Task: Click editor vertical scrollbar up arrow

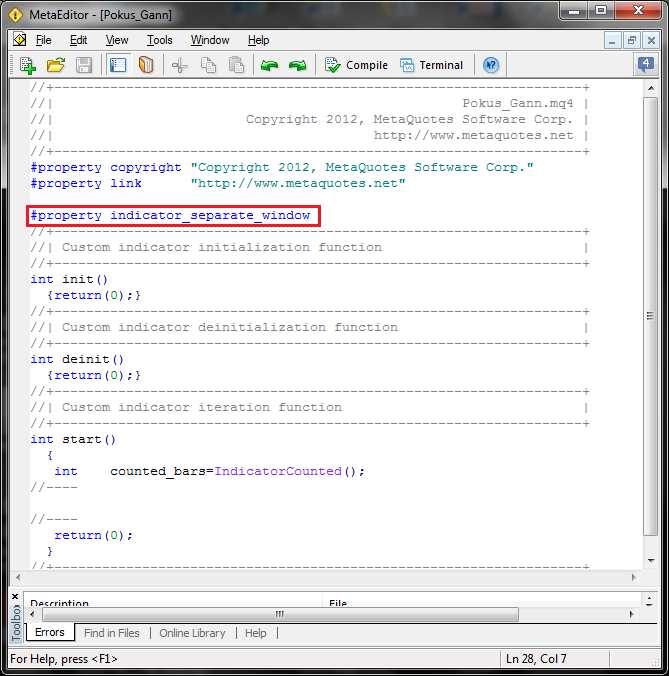Action: 651,88
